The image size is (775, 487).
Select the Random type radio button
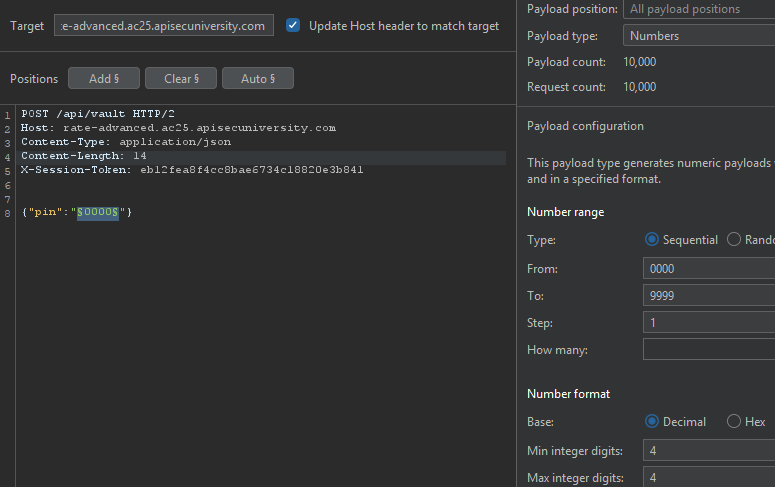click(x=734, y=240)
